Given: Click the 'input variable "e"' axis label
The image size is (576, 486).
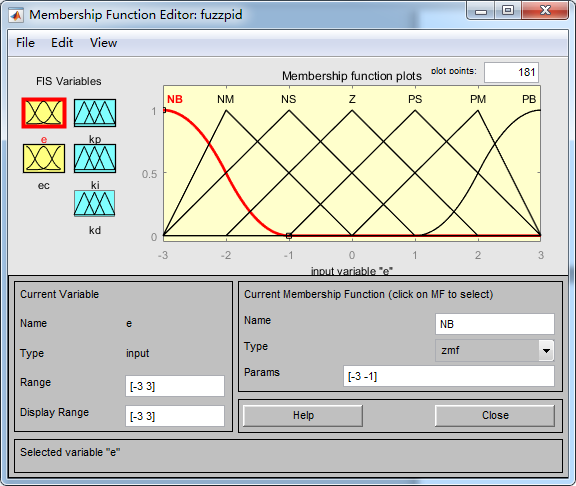Looking at the screenshot, I should (352, 271).
